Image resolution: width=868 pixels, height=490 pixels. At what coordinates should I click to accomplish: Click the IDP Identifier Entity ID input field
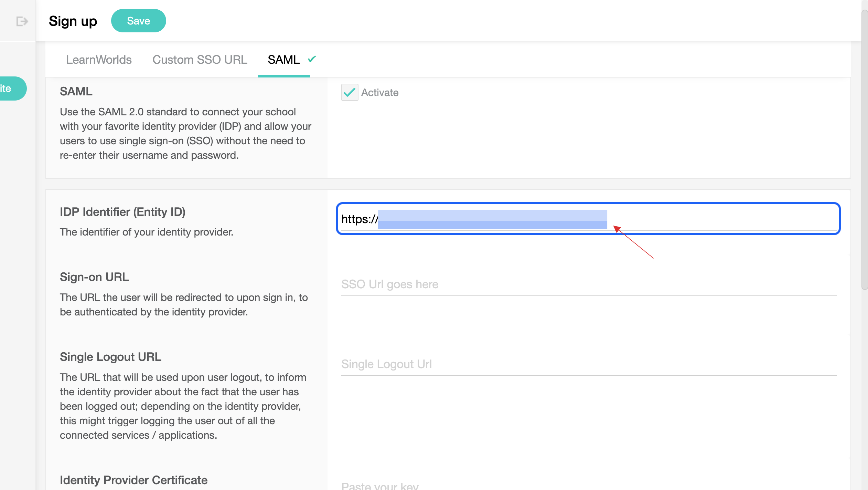pyautogui.click(x=588, y=219)
